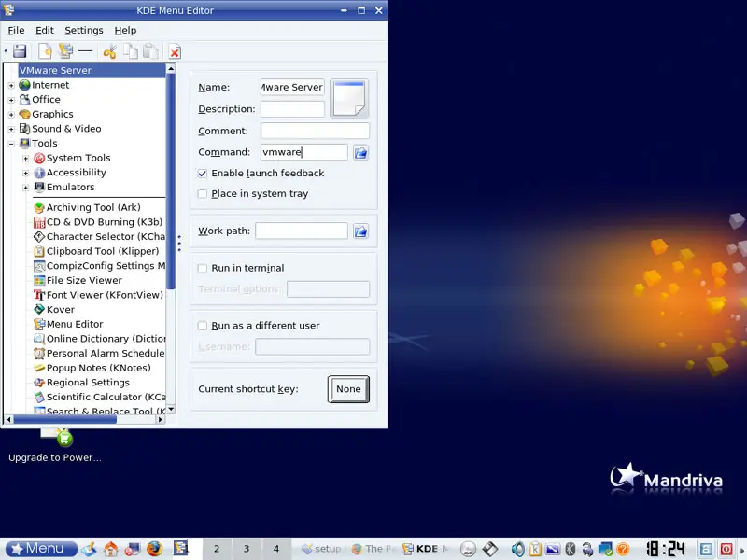Click the tree's horizontal scrollbar right arrow

pyautogui.click(x=161, y=419)
